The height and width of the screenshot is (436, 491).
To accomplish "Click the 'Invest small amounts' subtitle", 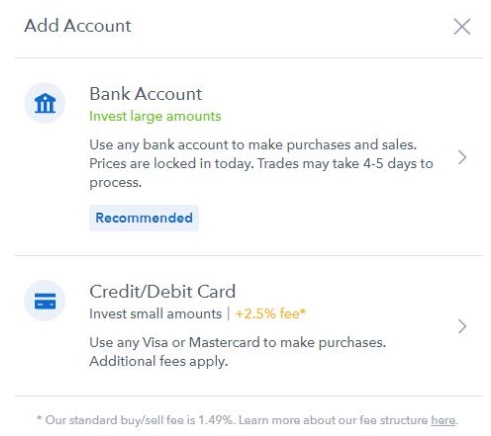I will [155, 314].
